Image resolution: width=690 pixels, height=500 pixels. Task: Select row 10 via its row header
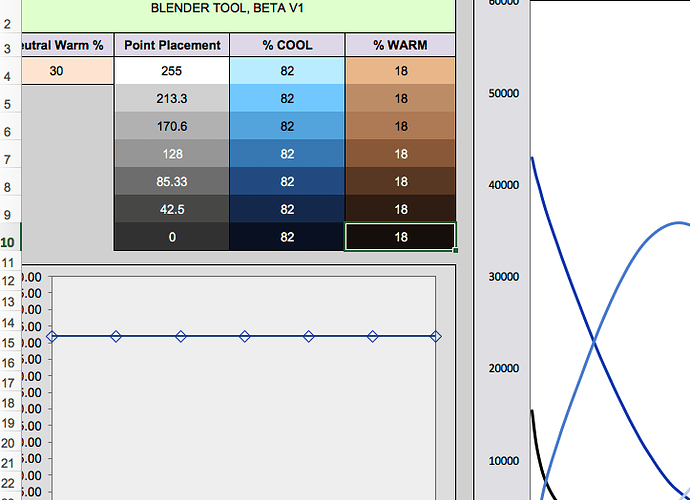(7, 242)
